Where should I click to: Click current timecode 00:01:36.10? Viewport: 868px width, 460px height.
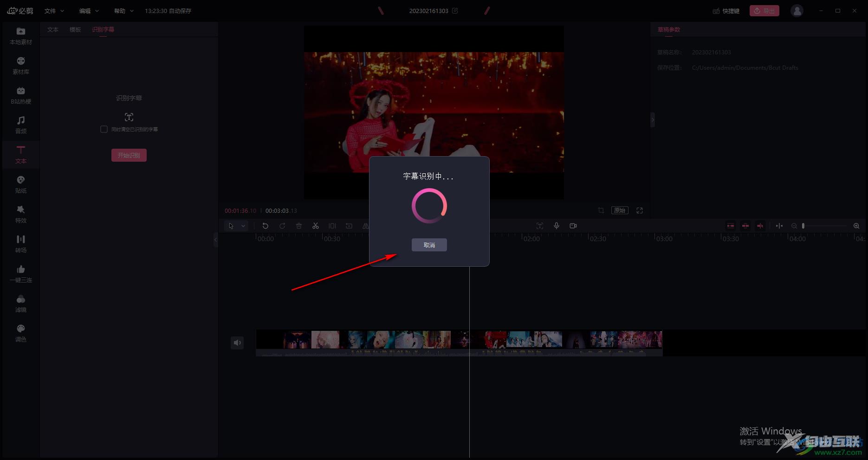tap(240, 211)
